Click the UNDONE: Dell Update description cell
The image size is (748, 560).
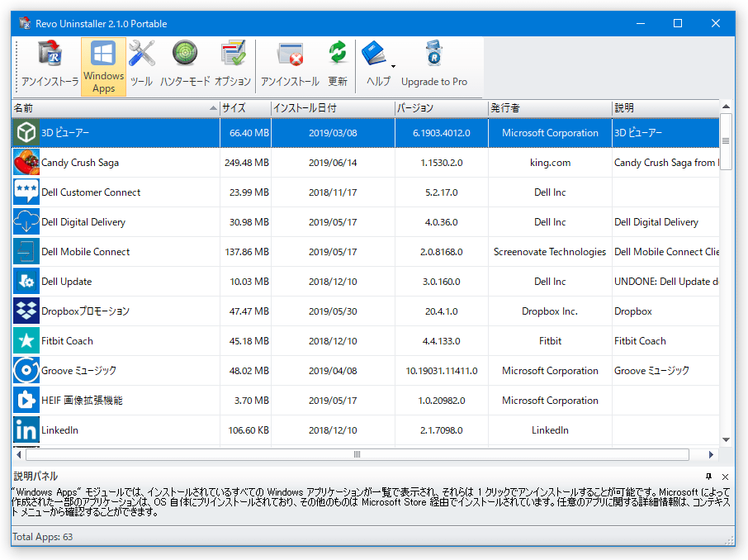tap(666, 282)
